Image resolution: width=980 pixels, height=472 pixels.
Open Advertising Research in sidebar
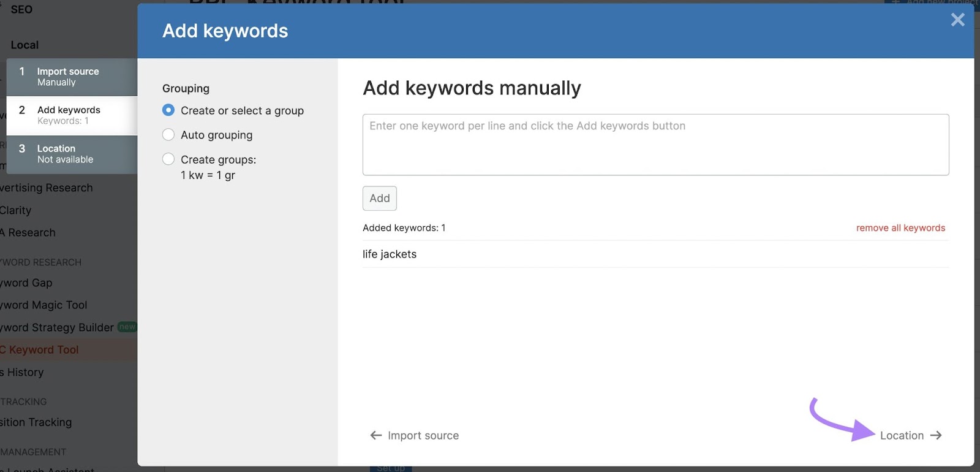(47, 188)
